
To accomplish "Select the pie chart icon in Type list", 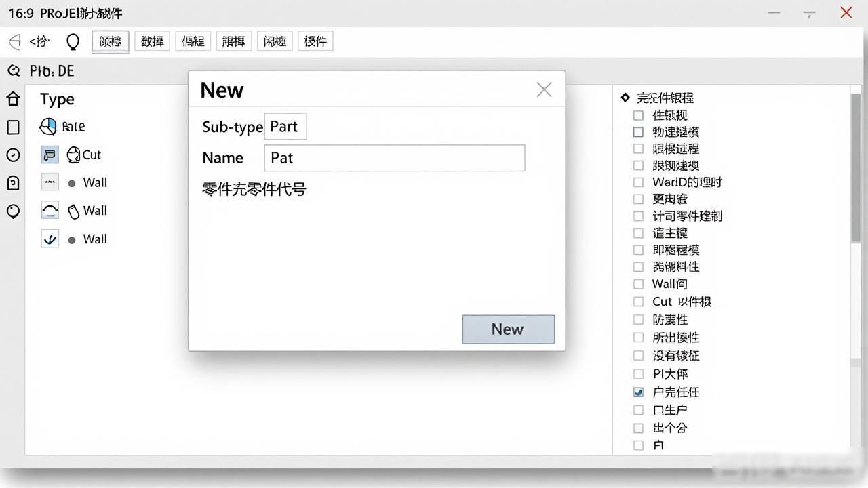I will pos(48,126).
